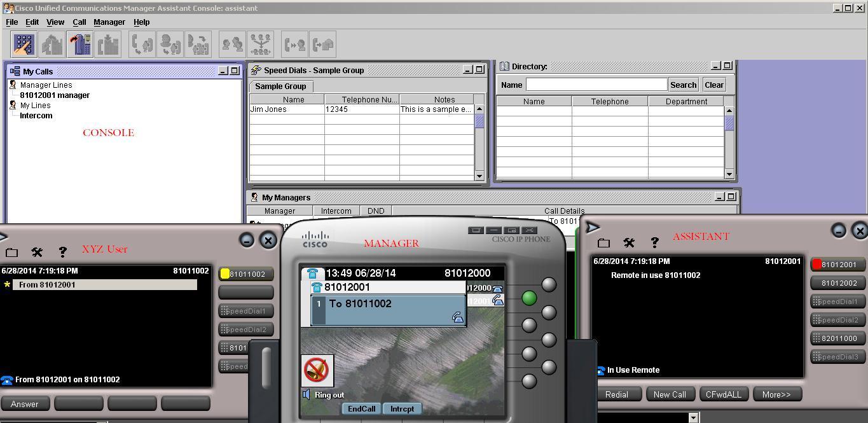Minimize the Speed Dials panel
The image size is (868, 423).
pos(468,69)
